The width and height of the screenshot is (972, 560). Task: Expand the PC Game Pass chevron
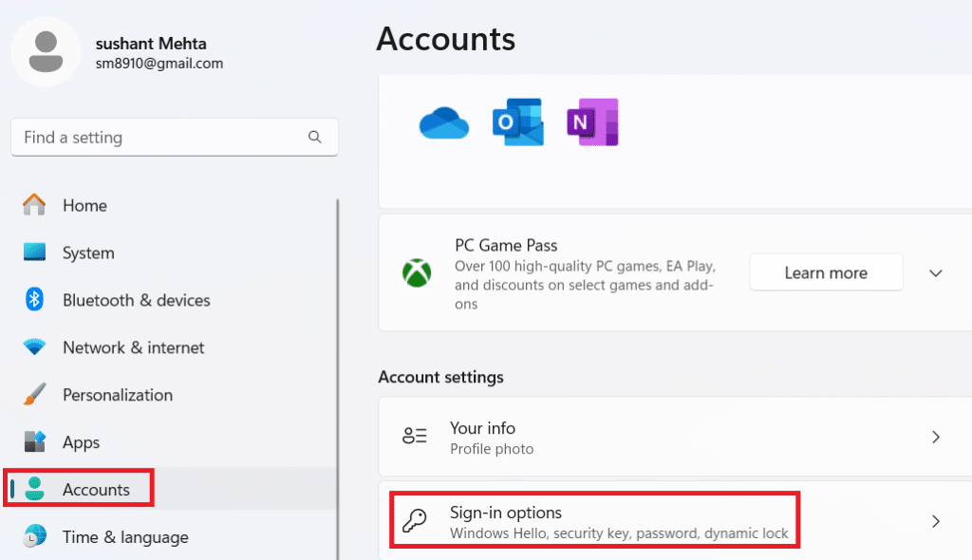[936, 272]
